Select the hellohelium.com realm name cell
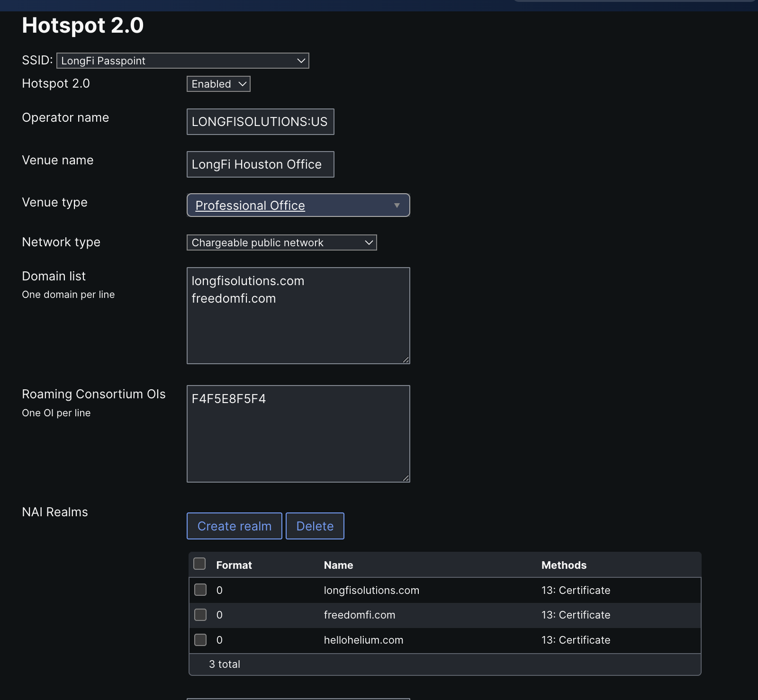Screen dimensions: 758x700 click(x=363, y=640)
